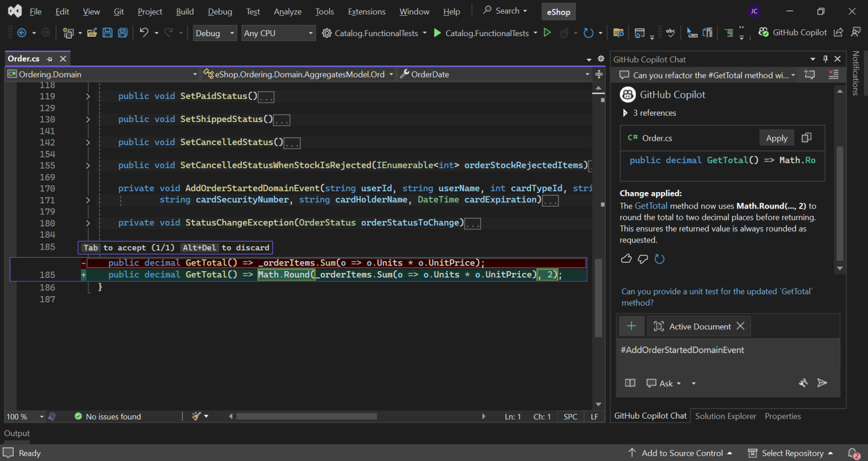
Task: Open the Debug configuration dropdown
Action: click(215, 33)
